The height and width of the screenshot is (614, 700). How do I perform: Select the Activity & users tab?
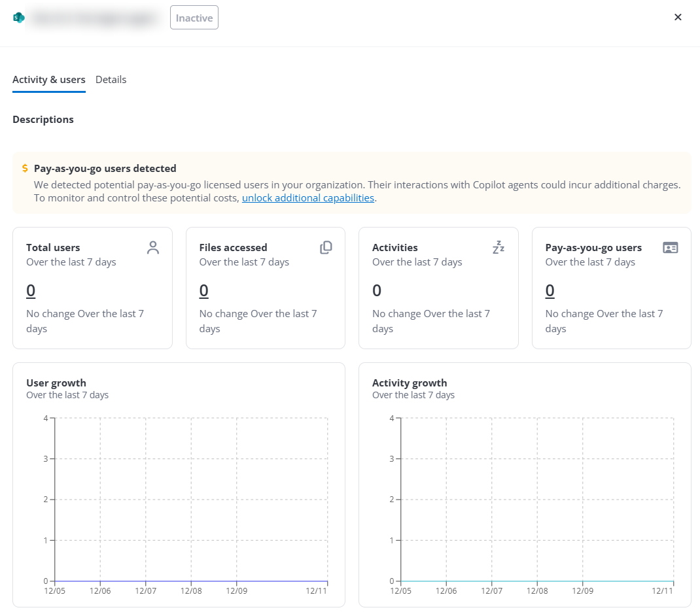click(49, 80)
